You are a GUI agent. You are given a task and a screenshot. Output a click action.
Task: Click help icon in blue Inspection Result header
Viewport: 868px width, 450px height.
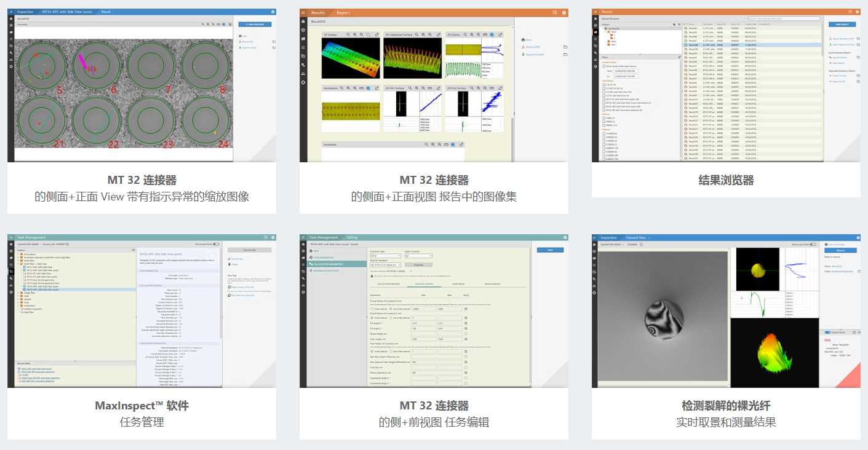point(273,12)
